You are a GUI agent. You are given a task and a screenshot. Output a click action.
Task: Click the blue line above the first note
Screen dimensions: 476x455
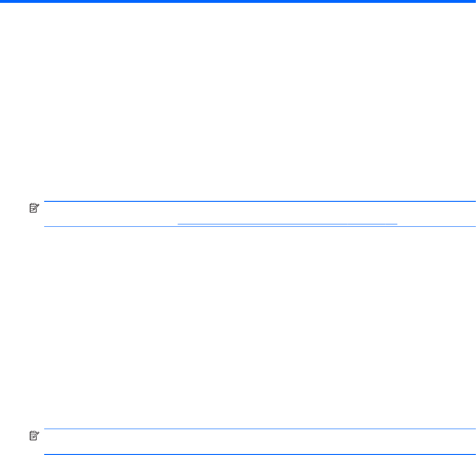coord(259,202)
